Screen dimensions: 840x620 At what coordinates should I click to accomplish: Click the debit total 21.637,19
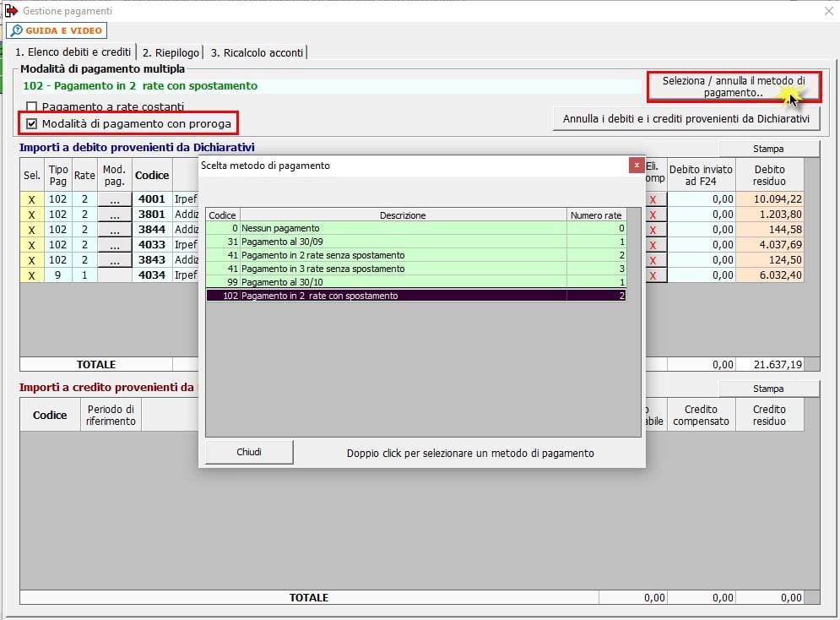click(770, 364)
